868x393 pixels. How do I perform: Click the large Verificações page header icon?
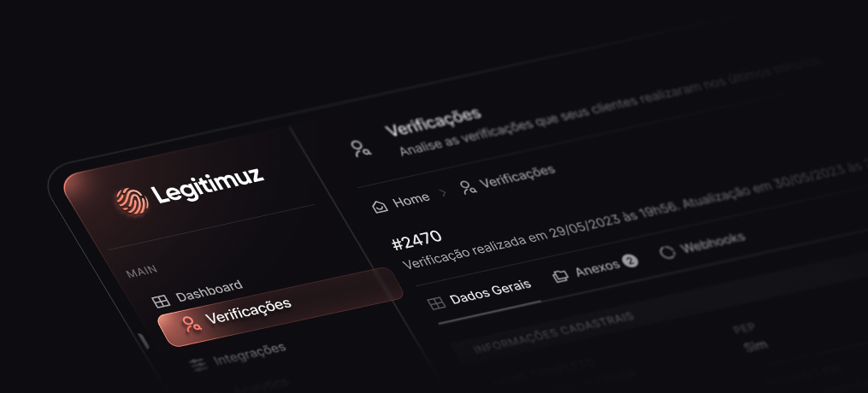361,148
